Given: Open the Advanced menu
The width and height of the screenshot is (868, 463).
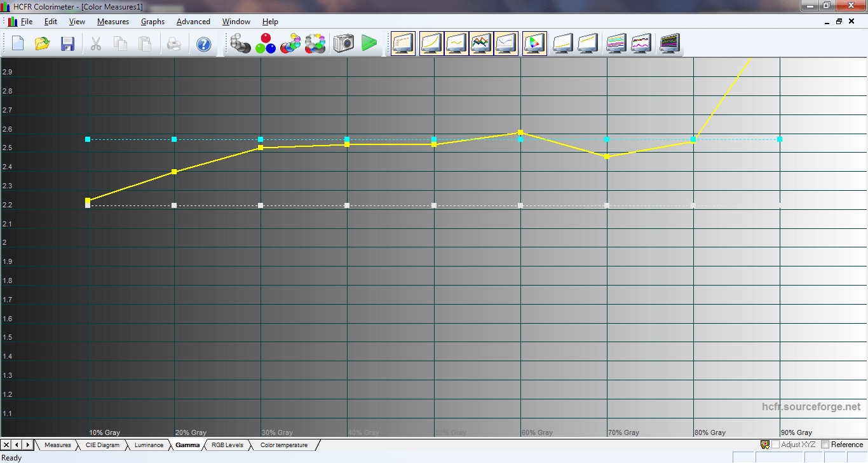Looking at the screenshot, I should click(193, 22).
